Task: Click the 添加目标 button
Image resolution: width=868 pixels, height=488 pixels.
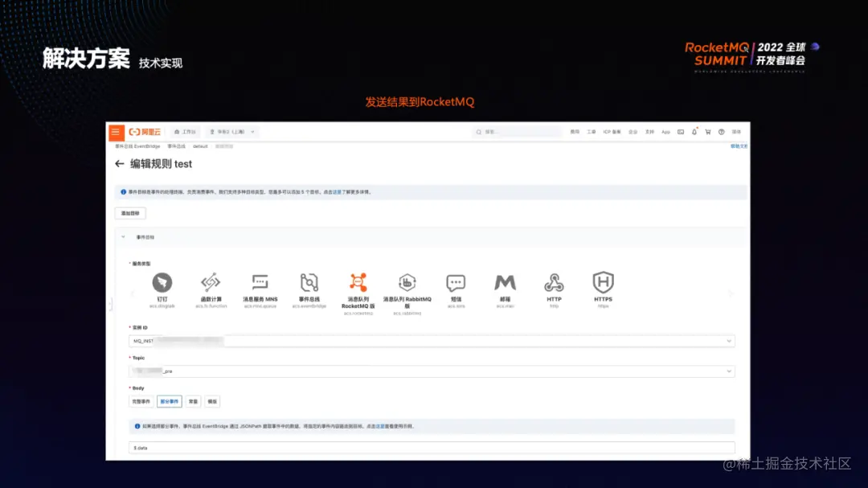Action: pos(131,213)
